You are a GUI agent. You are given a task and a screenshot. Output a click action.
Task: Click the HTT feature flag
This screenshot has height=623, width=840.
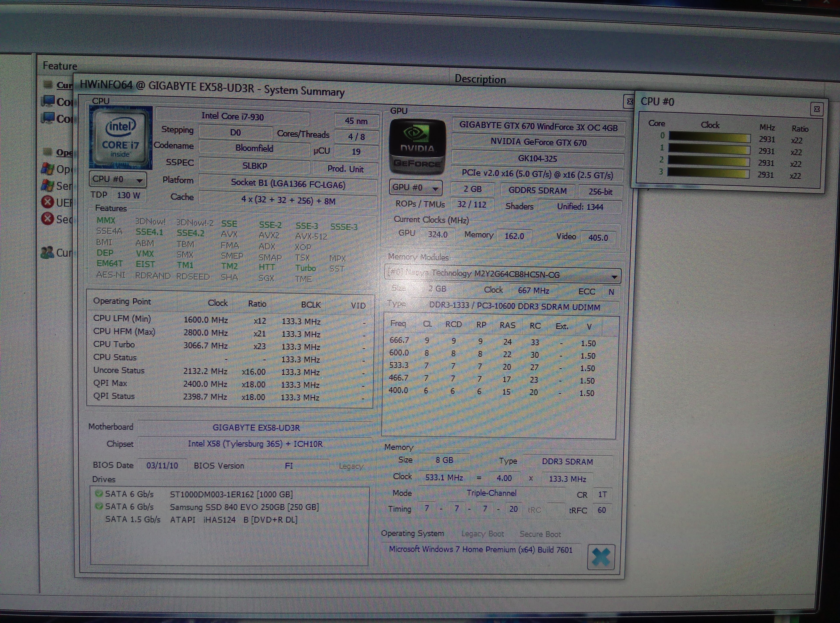(x=267, y=267)
